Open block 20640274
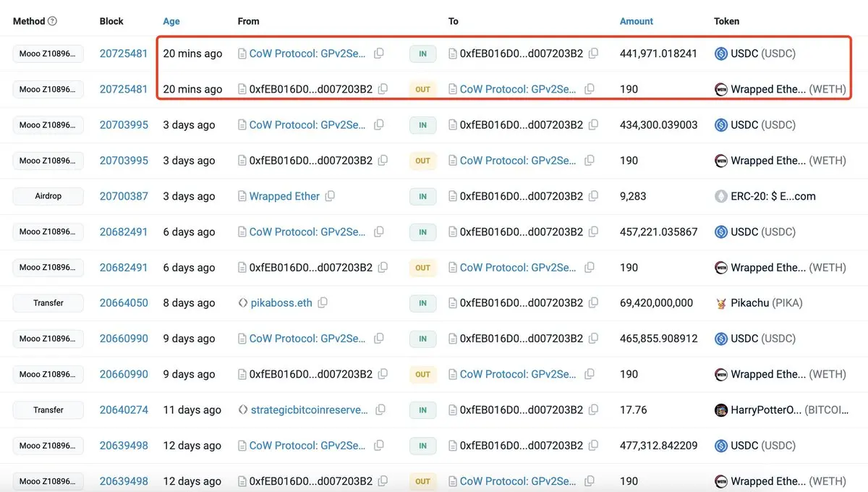Image resolution: width=868 pixels, height=492 pixels. pyautogui.click(x=124, y=410)
